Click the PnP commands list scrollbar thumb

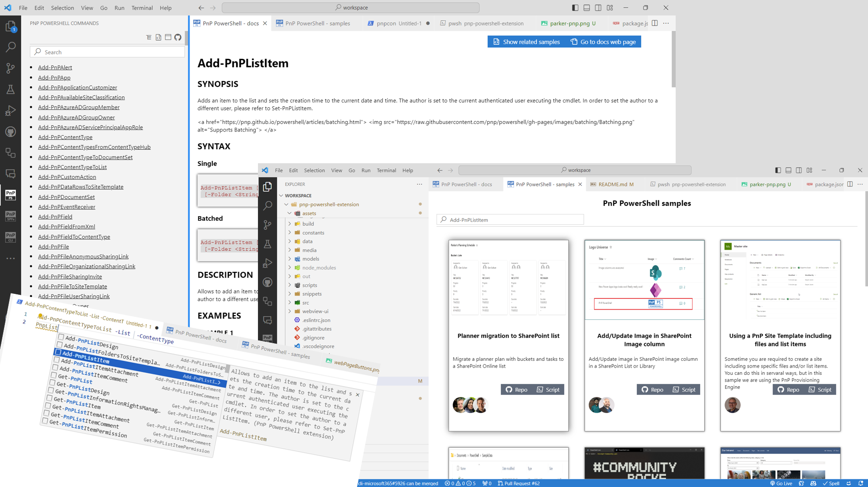click(186, 38)
